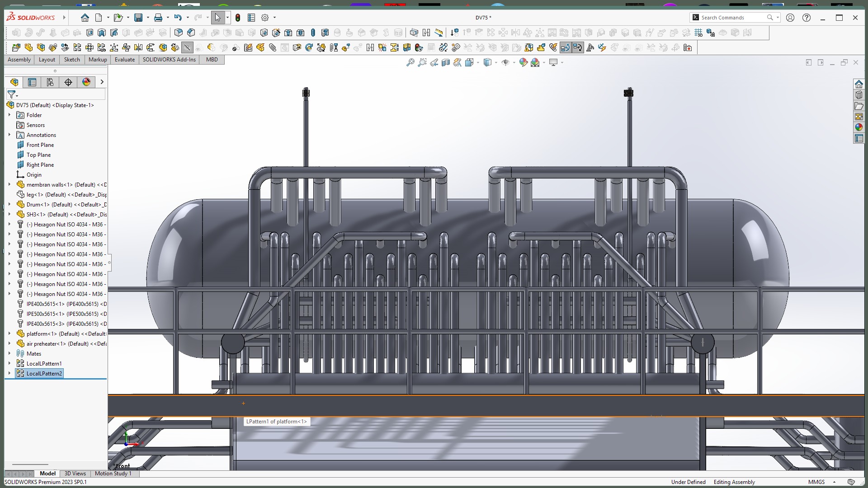Undo the last action with the Undo arrow
This screenshot has height=488, width=868.
tap(178, 18)
